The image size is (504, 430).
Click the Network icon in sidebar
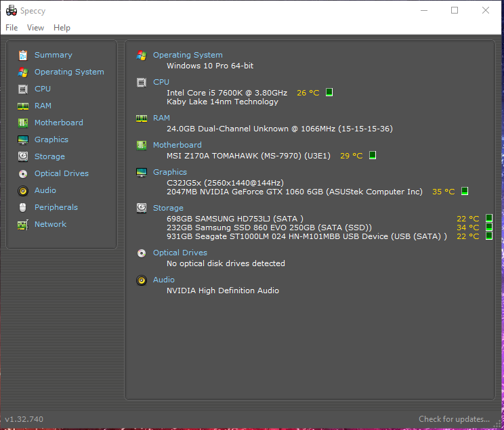[23, 224]
